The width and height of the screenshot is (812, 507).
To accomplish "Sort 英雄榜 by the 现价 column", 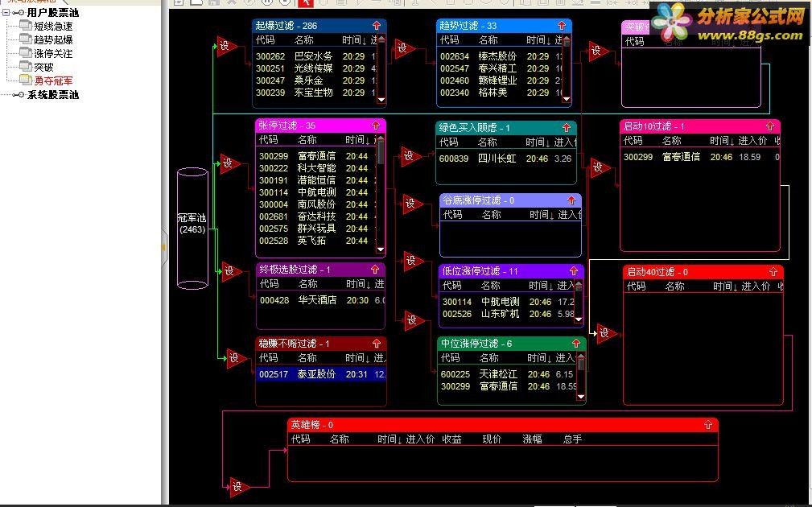I will pos(492,439).
